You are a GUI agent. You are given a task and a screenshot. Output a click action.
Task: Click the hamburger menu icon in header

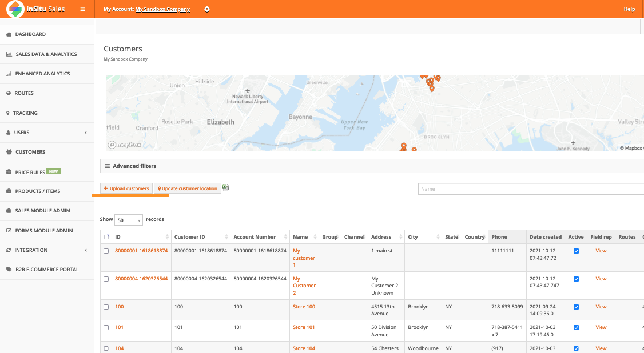pyautogui.click(x=83, y=9)
